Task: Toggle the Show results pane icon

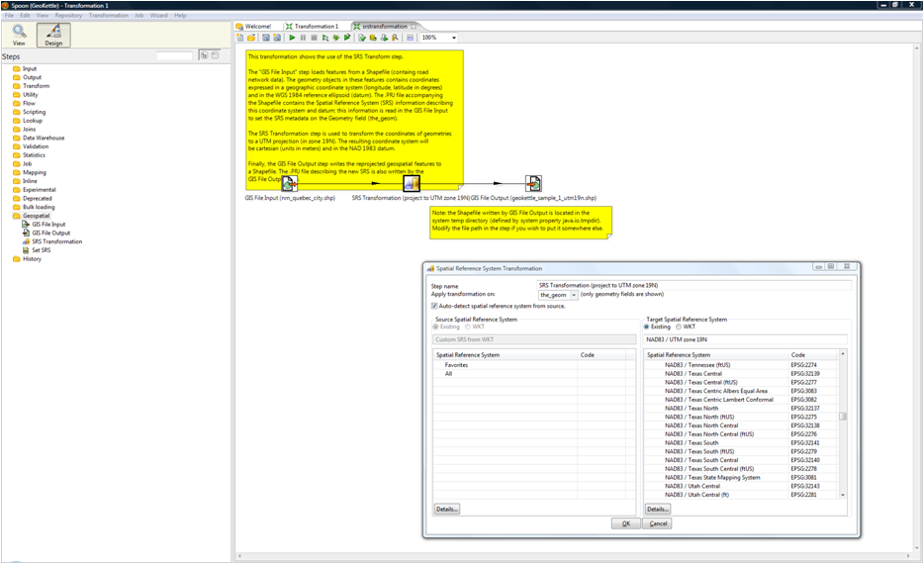Action: coord(411,38)
